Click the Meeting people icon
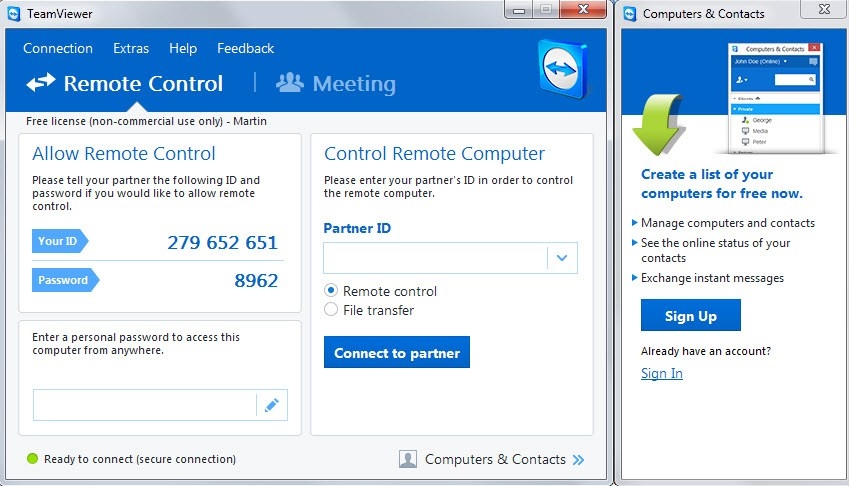The width and height of the screenshot is (849, 486). coord(290,82)
